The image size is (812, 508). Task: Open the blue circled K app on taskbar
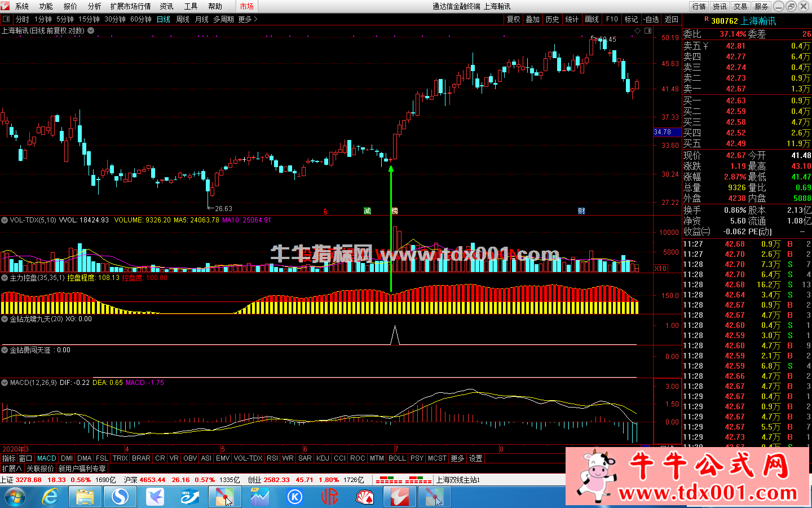(295, 497)
